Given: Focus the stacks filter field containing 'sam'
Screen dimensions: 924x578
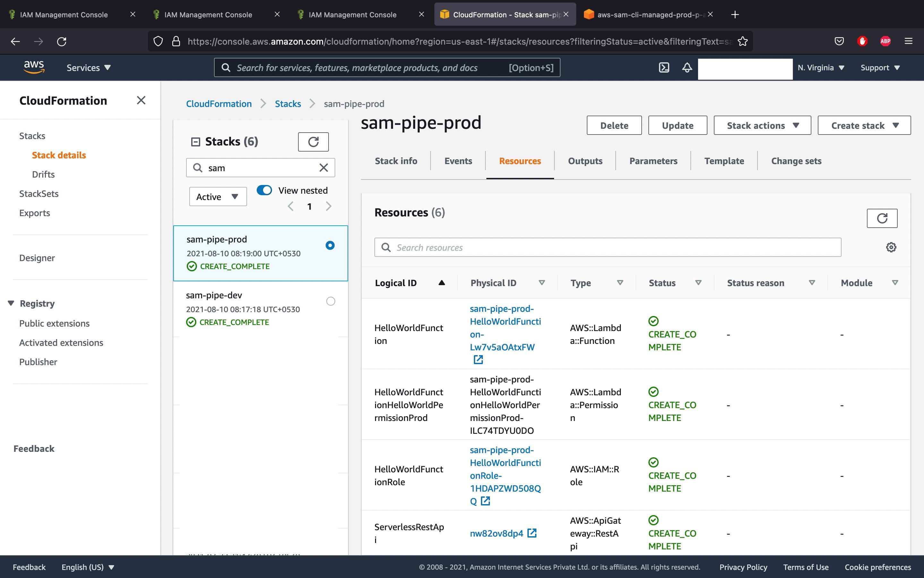Looking at the screenshot, I should [261, 167].
